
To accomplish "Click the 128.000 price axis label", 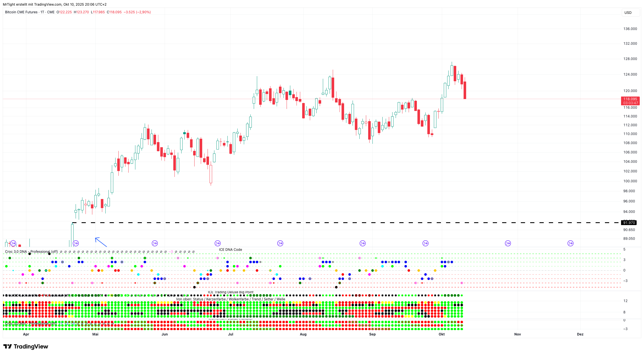I will pyautogui.click(x=630, y=59).
